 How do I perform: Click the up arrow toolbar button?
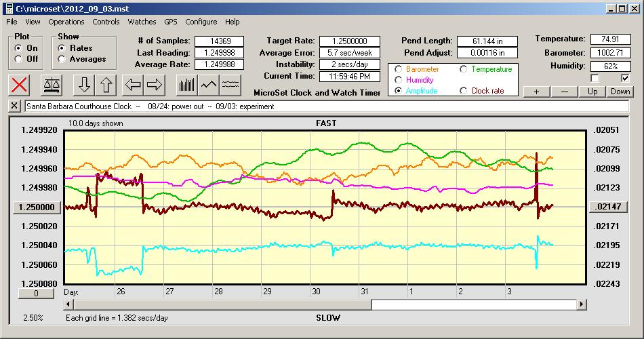pos(106,85)
